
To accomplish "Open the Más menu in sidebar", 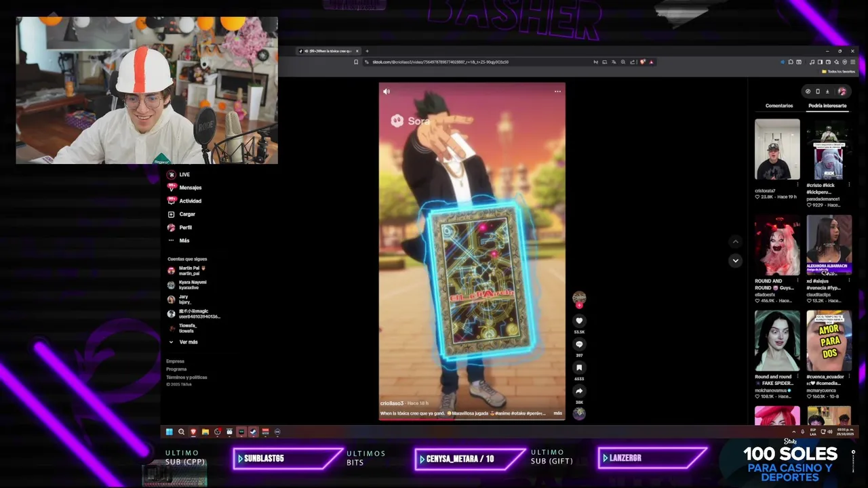I will [x=178, y=241].
